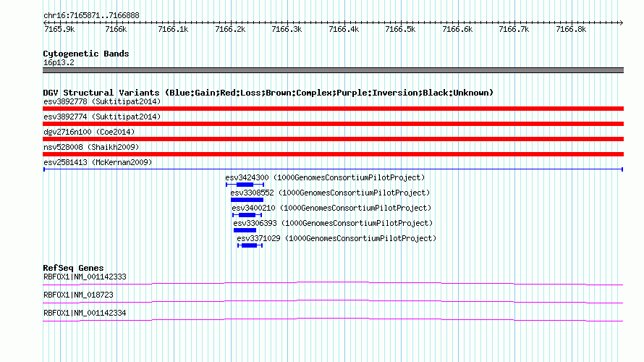644x362 pixels.
Task: Click the RefSeq Genes track title
Action: (x=74, y=268)
